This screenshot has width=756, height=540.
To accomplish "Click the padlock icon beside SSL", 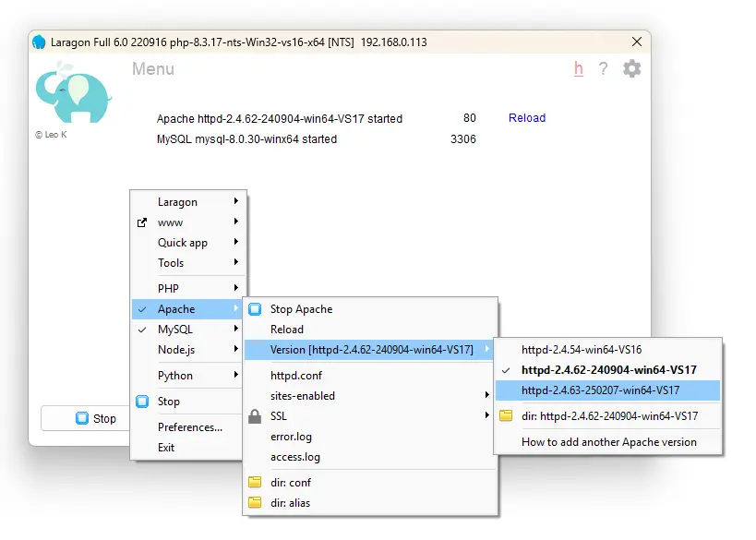I will [255, 416].
